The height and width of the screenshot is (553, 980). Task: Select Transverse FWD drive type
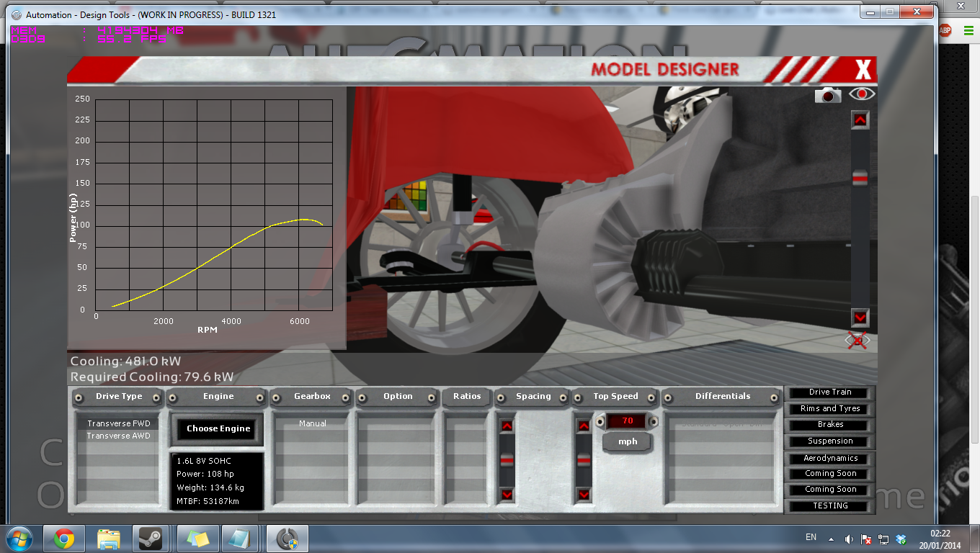pos(118,423)
